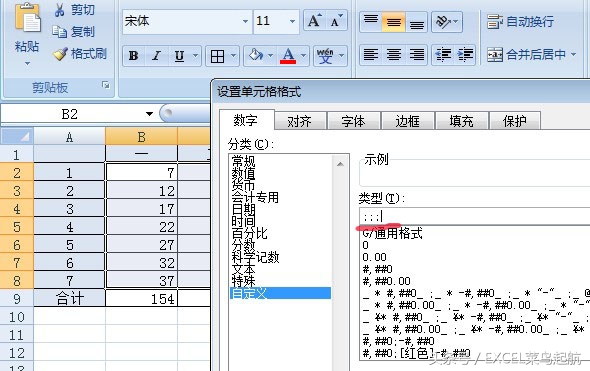Switch to the 边框 (Border) tab

(x=408, y=121)
